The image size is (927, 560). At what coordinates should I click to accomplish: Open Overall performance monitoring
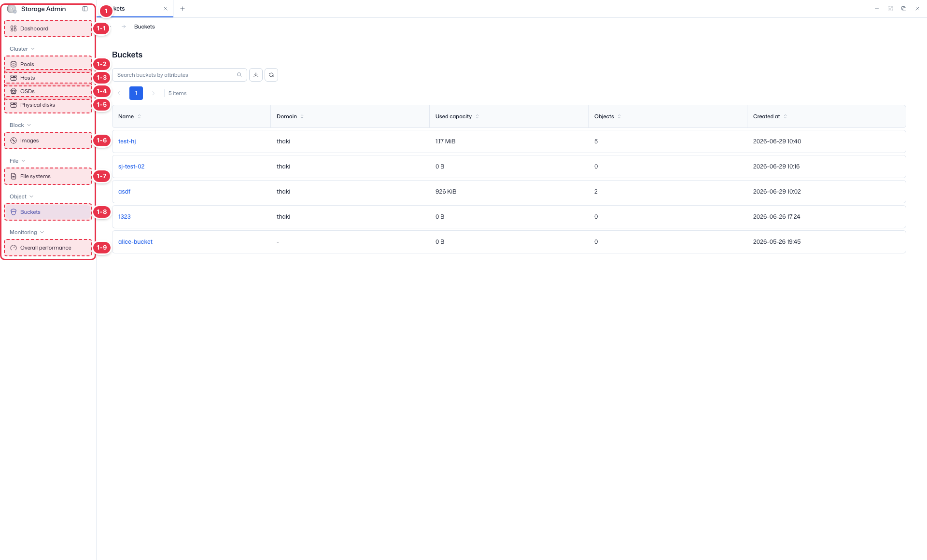click(x=48, y=248)
